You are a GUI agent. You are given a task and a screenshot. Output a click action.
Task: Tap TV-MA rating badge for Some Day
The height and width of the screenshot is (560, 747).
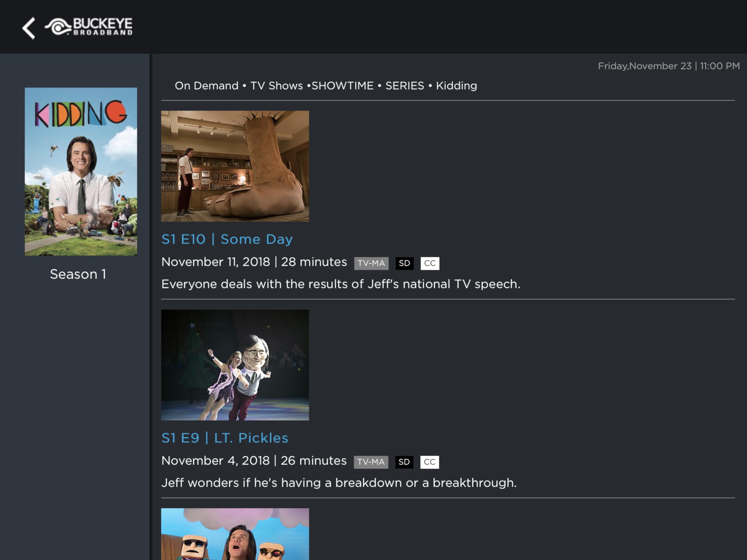pyautogui.click(x=371, y=263)
